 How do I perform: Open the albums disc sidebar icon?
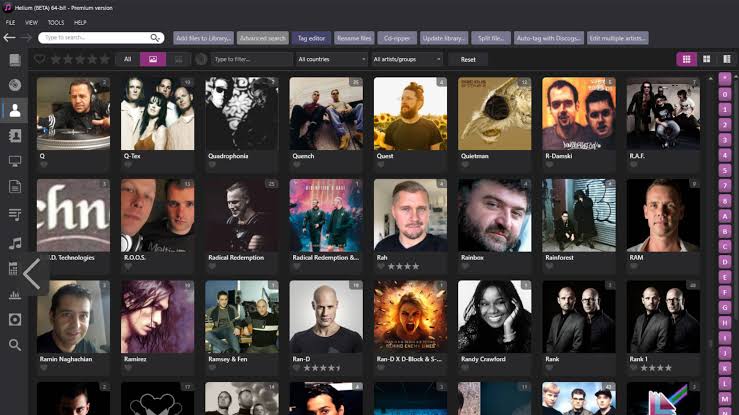click(15, 85)
